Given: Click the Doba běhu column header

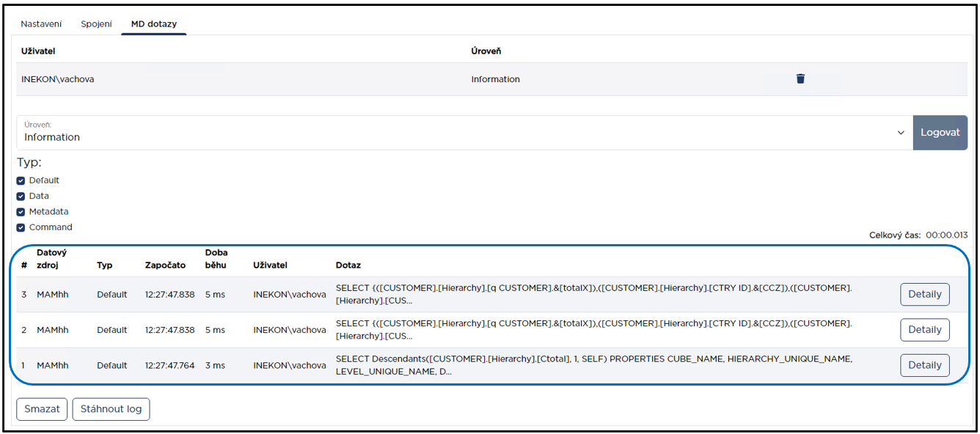Looking at the screenshot, I should 217,259.
